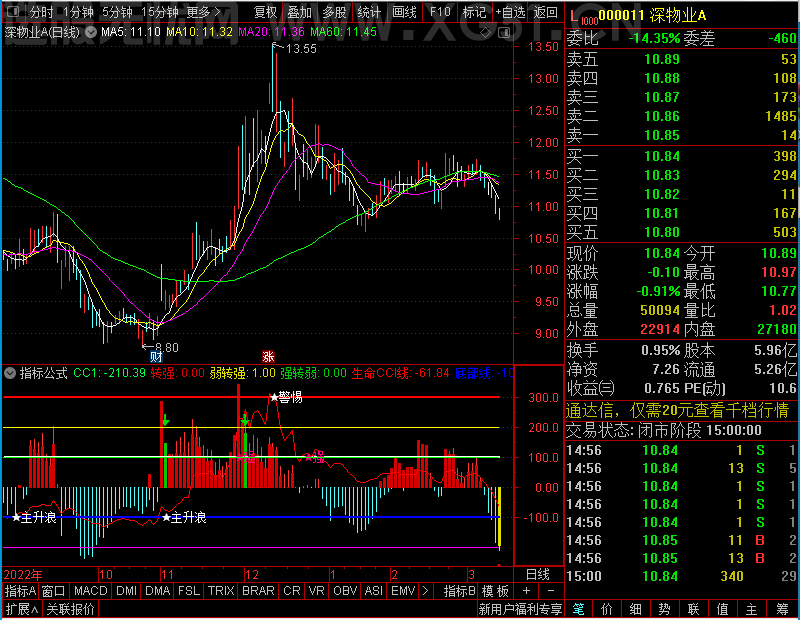Screen dimensions: 800x620
Task: Select the 主 tab
Action: pyautogui.click(x=752, y=609)
